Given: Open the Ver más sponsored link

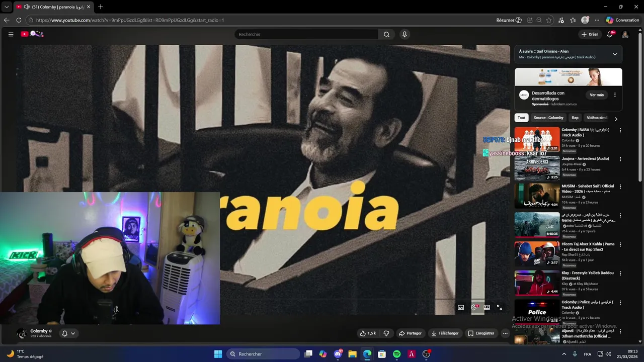Looking at the screenshot, I should click(597, 95).
